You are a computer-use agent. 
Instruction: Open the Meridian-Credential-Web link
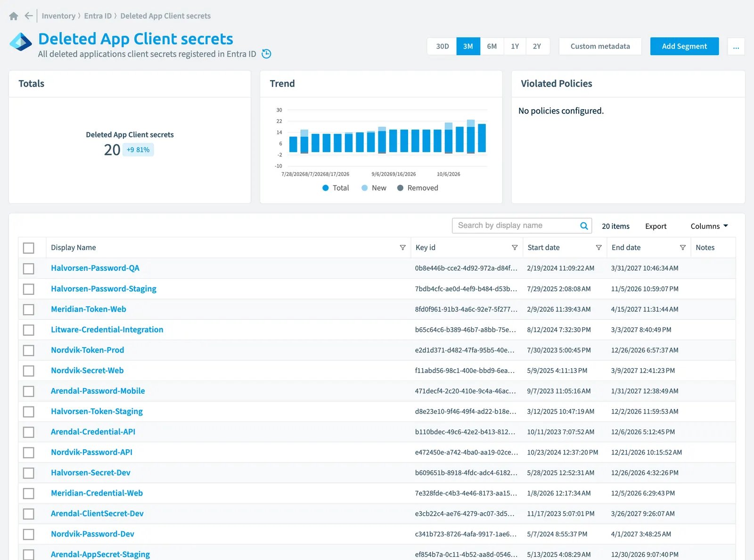tap(97, 493)
